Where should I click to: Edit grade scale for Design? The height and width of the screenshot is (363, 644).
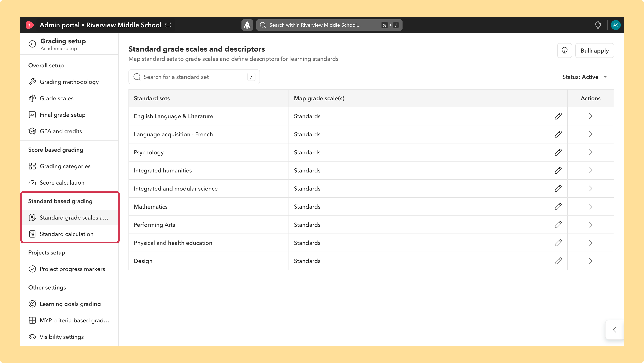click(558, 261)
